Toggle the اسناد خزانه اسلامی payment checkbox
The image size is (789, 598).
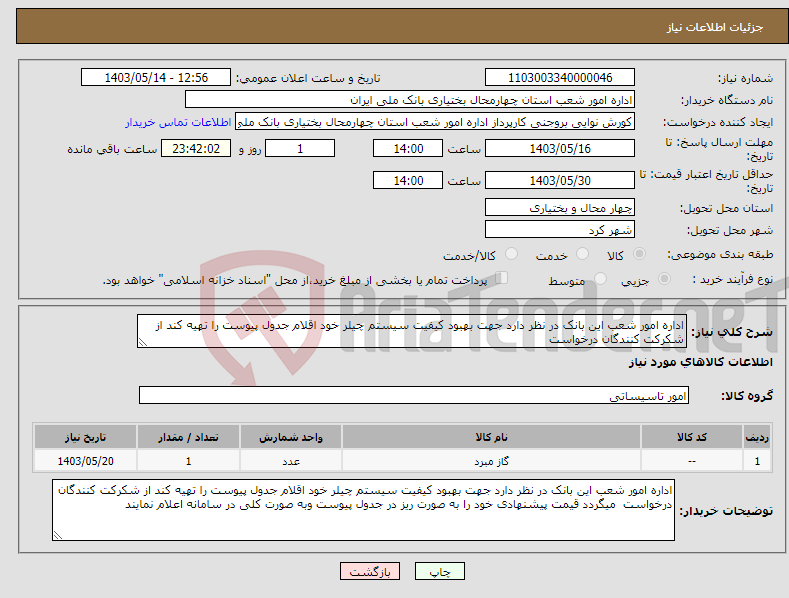pos(502,278)
